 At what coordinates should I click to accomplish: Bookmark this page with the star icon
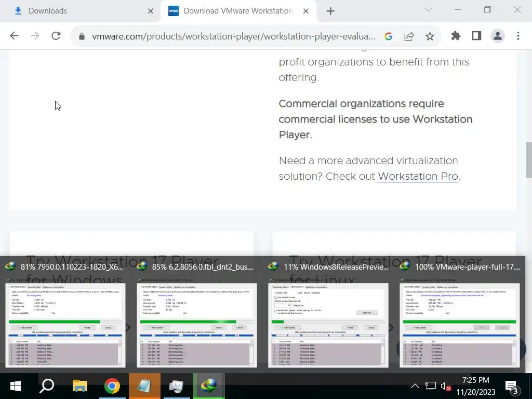point(430,36)
